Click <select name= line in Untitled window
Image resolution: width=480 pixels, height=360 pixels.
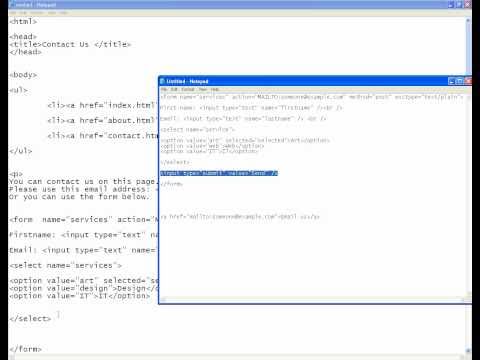198,129
